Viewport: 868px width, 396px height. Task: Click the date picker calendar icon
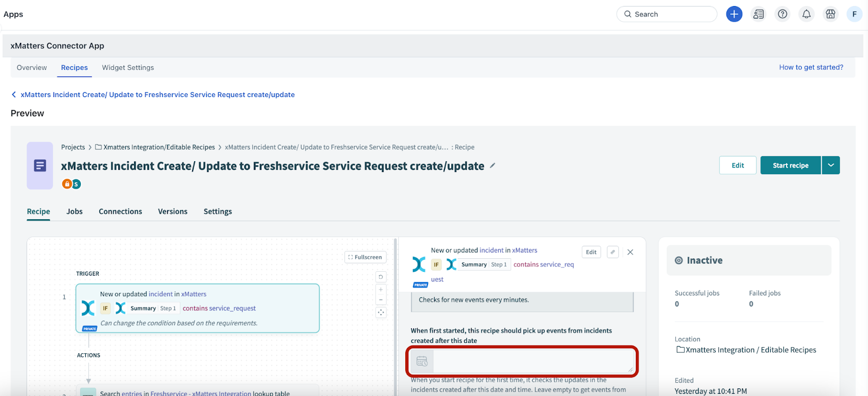coord(422,361)
